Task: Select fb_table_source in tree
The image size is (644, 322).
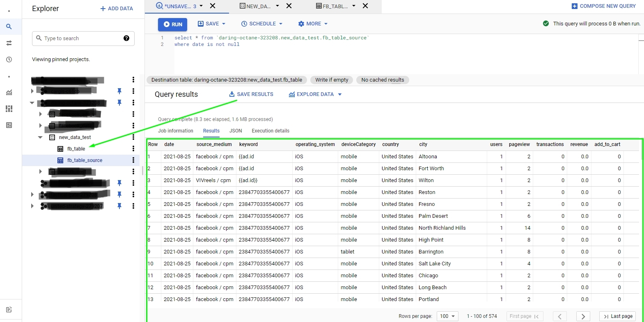Action: pos(85,160)
